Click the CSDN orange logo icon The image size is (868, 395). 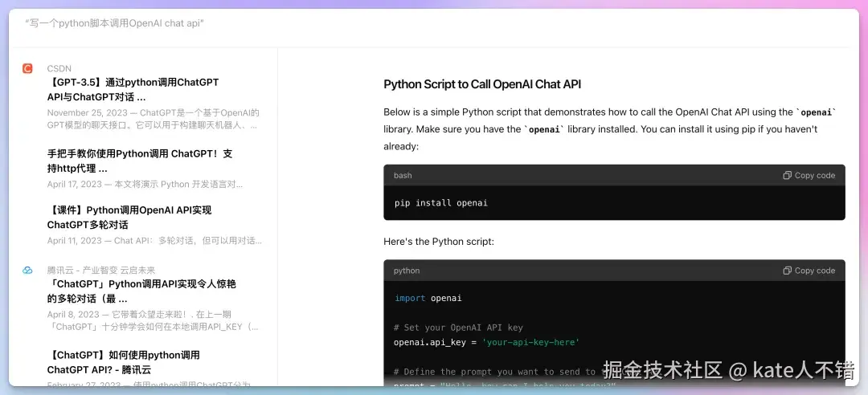(x=27, y=68)
